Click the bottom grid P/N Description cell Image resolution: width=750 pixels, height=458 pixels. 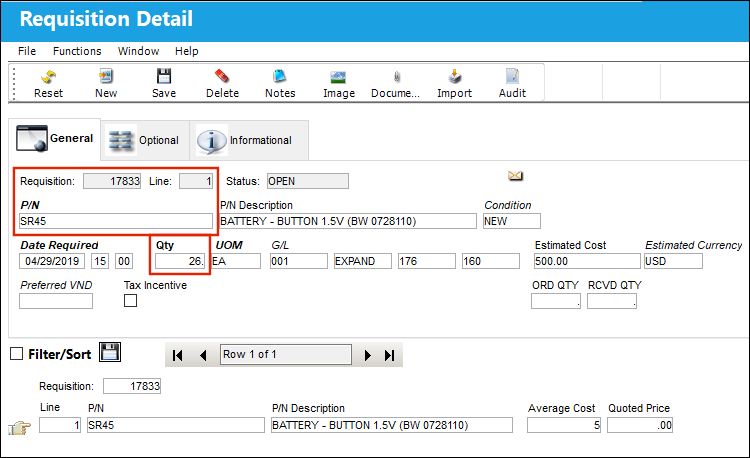point(392,425)
